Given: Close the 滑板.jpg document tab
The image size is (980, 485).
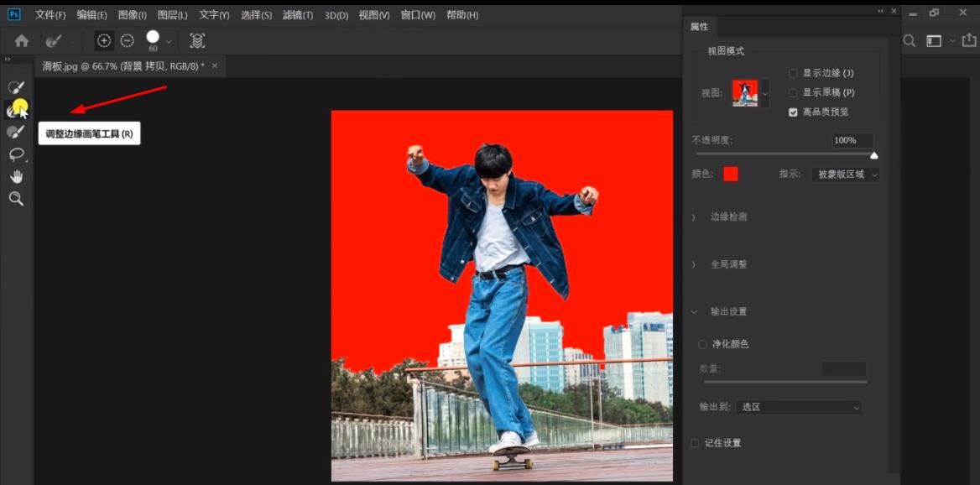Looking at the screenshot, I should pos(215,65).
